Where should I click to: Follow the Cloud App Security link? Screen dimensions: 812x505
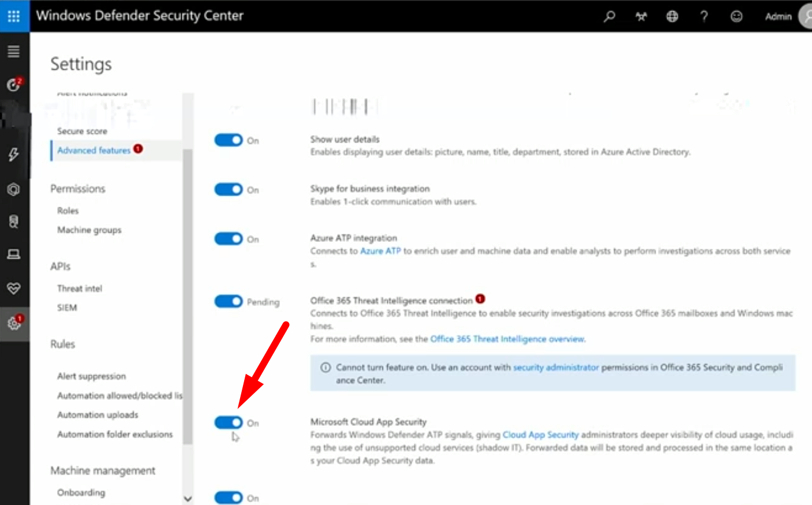[x=541, y=435]
